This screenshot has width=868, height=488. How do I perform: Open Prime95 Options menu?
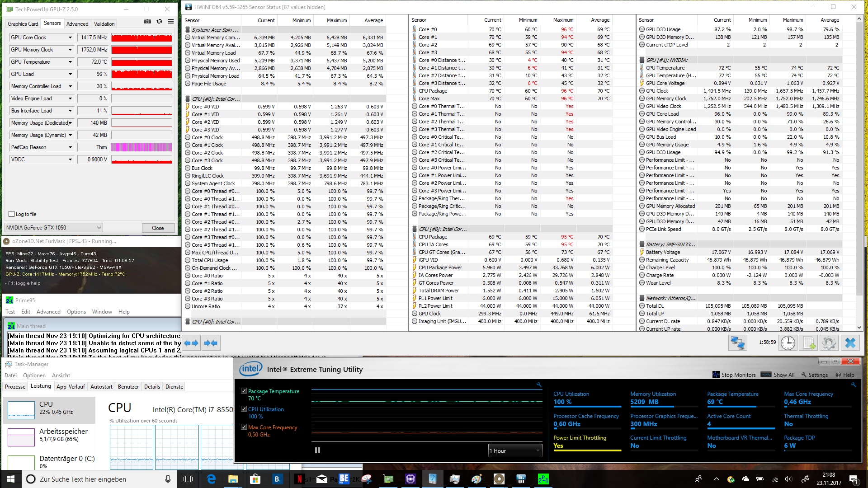tap(76, 312)
